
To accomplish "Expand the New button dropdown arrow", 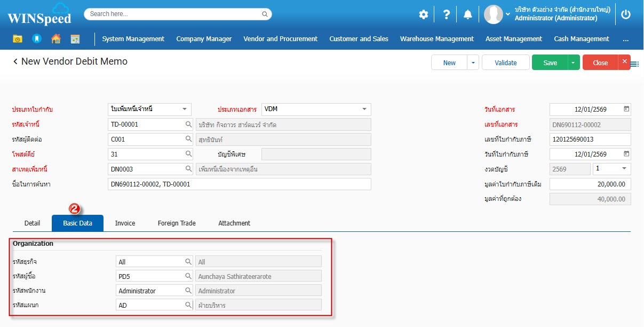I will pyautogui.click(x=473, y=63).
